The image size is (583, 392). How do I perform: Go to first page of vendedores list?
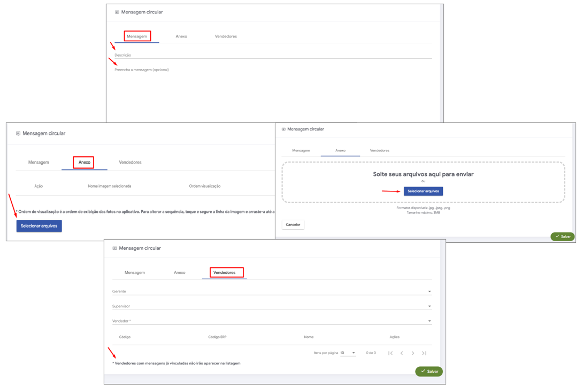(x=390, y=353)
